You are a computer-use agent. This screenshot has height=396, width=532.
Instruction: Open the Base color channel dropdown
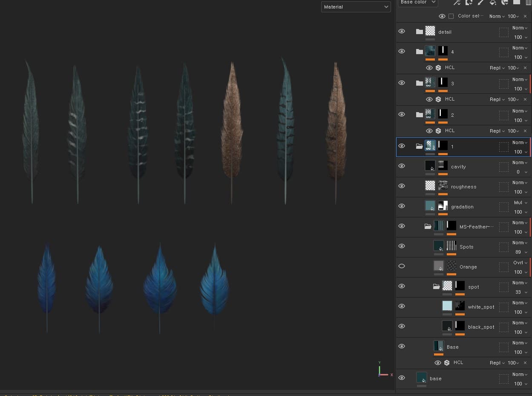pyautogui.click(x=418, y=3)
